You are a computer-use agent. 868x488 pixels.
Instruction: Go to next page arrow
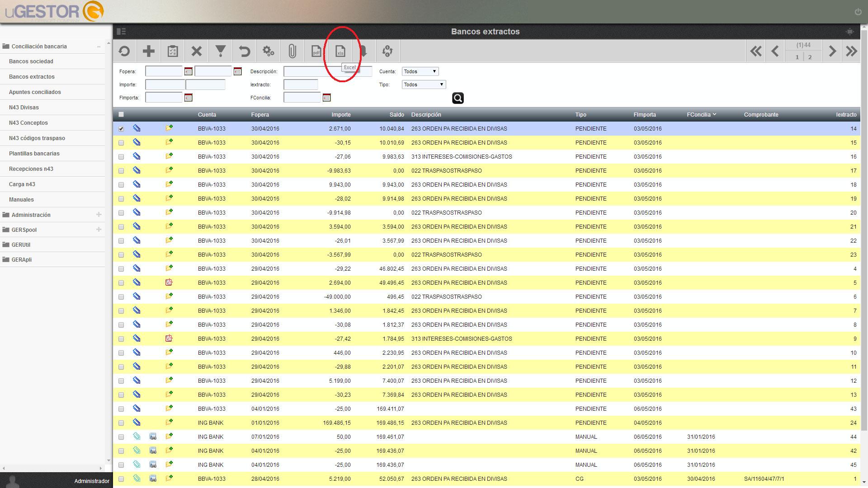pyautogui.click(x=832, y=51)
